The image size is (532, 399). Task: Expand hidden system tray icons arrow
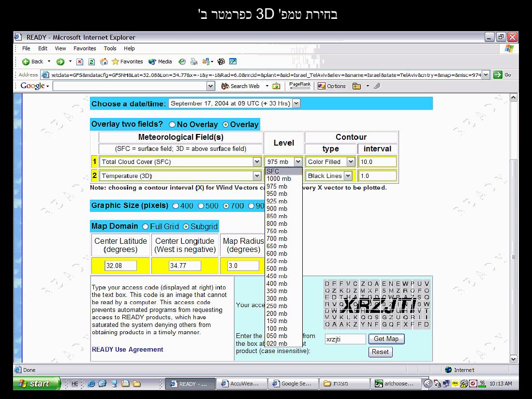(428, 384)
